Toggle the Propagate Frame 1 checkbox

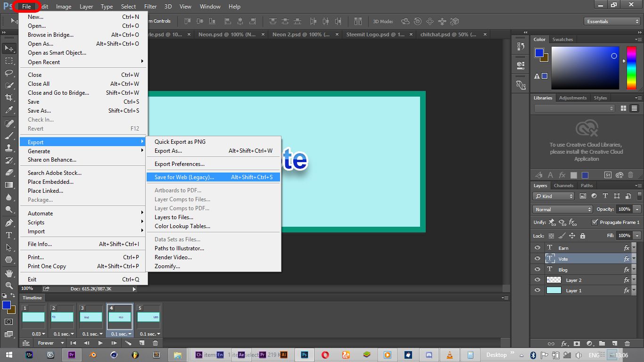[595, 222]
